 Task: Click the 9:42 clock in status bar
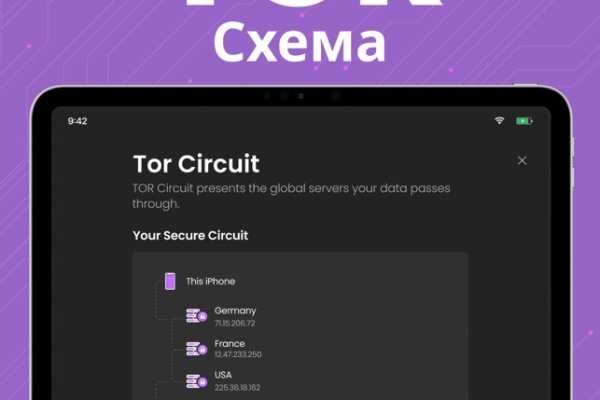(x=77, y=121)
